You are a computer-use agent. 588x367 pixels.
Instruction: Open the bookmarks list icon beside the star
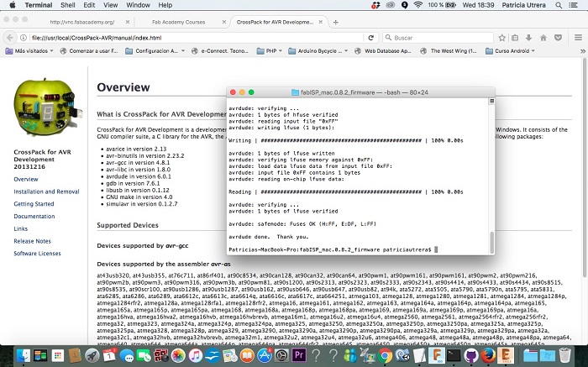pyautogui.click(x=515, y=38)
